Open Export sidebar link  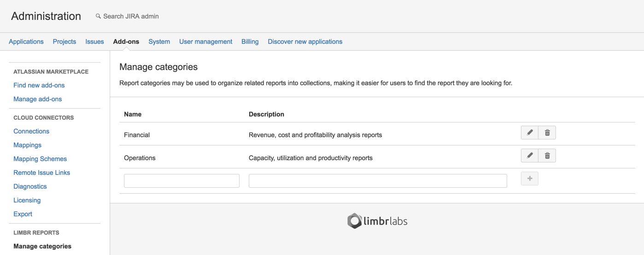(23, 214)
